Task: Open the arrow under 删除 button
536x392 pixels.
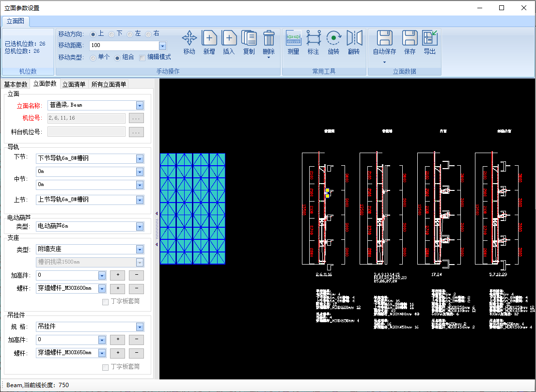Action: tap(268, 57)
